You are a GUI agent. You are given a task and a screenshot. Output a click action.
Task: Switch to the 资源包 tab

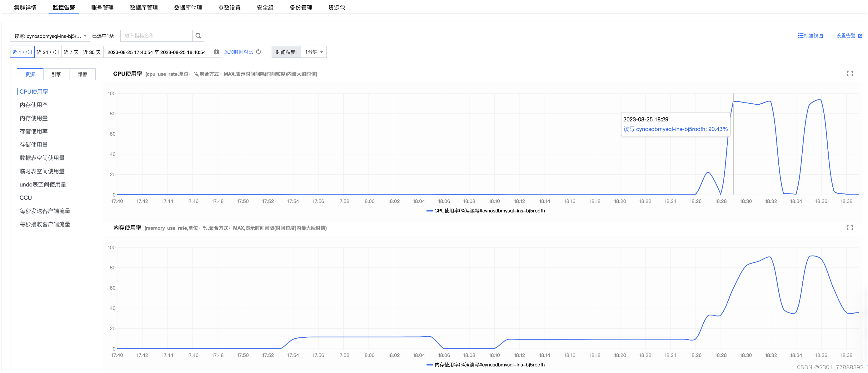(337, 7)
